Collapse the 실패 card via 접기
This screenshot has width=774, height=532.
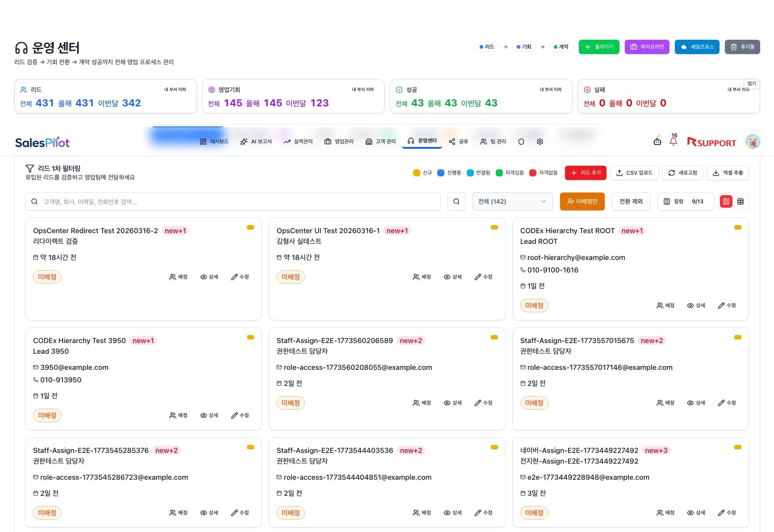(751, 84)
